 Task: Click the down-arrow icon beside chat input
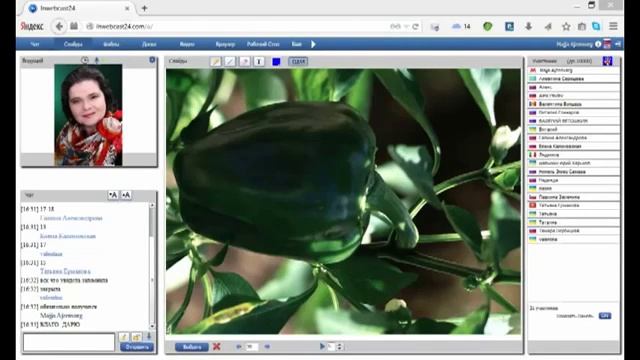[149, 336]
